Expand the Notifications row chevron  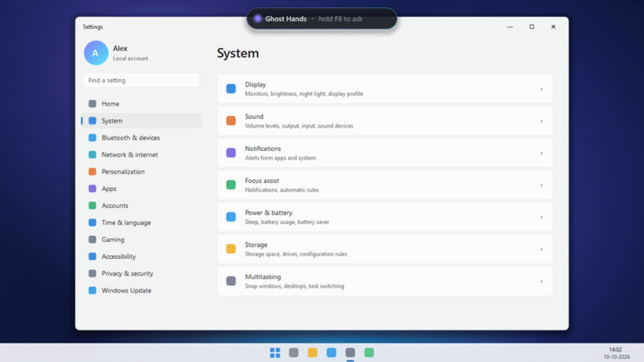pos(541,153)
